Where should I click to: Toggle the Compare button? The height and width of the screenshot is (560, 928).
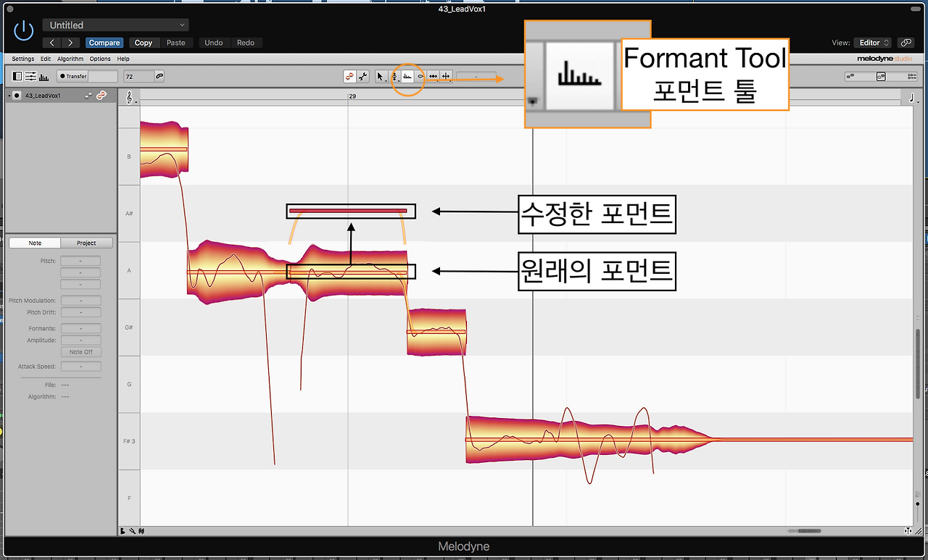(x=104, y=43)
